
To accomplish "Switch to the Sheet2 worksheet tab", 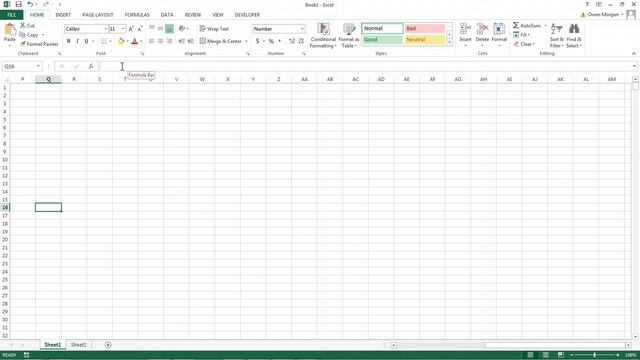I will click(78, 345).
